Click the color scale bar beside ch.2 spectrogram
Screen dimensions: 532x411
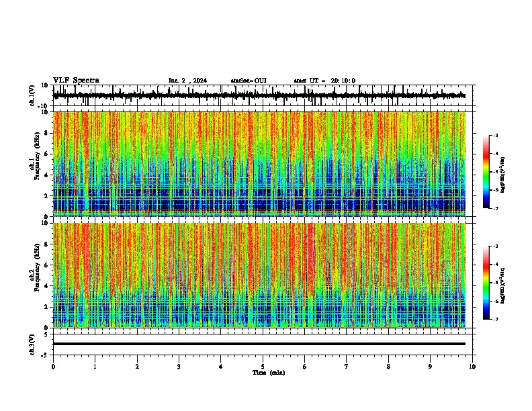[x=486, y=283]
